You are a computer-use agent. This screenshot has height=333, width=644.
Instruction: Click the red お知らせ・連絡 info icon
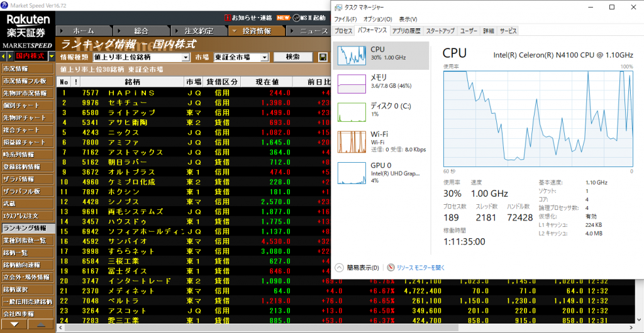(228, 18)
